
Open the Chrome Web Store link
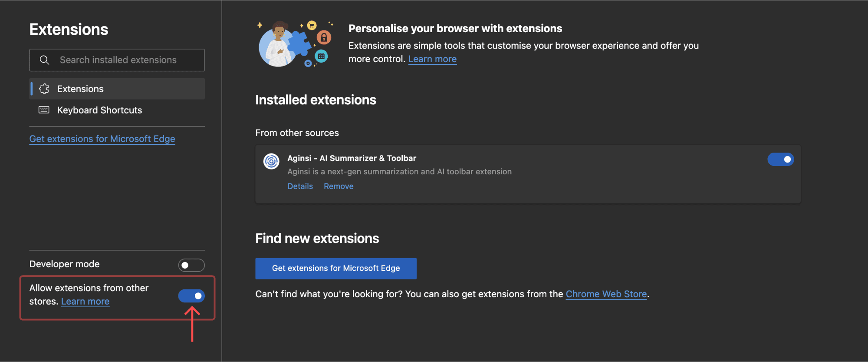point(606,294)
